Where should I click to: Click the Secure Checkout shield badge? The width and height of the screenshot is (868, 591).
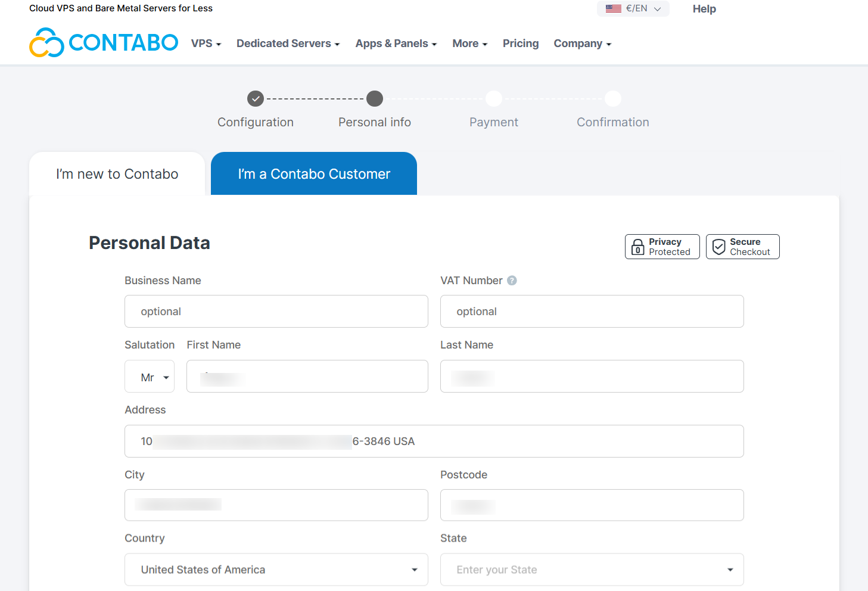pyautogui.click(x=742, y=247)
